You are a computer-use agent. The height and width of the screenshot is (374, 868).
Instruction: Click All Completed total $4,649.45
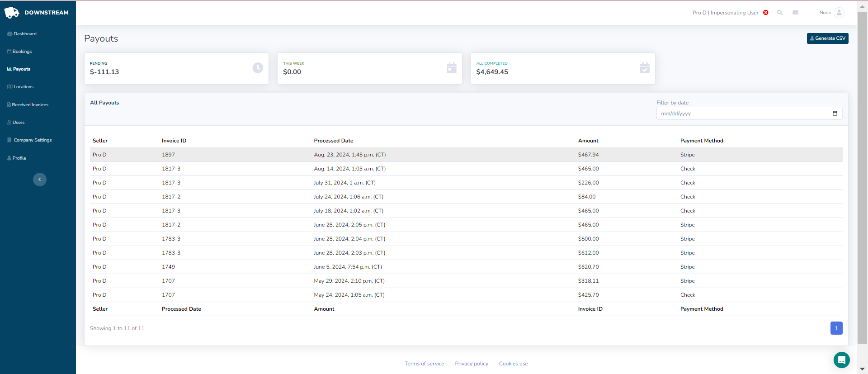click(x=492, y=72)
